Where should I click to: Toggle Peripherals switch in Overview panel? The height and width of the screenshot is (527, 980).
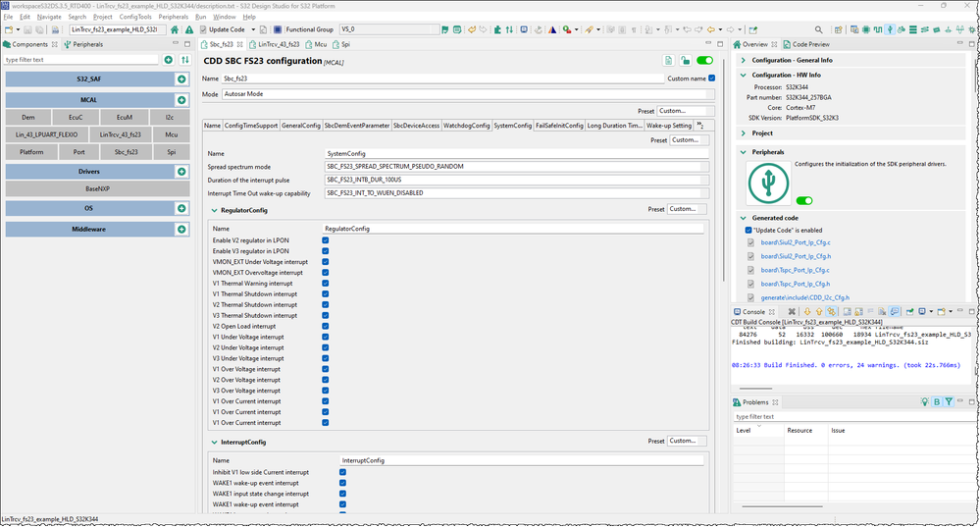804,200
